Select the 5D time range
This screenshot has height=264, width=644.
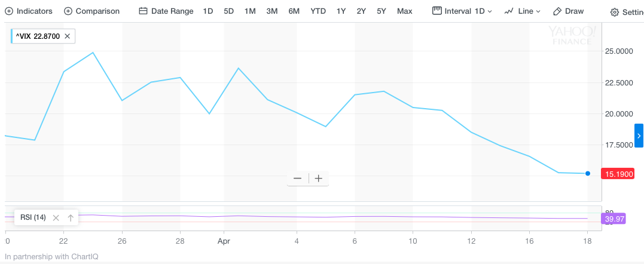pyautogui.click(x=229, y=11)
